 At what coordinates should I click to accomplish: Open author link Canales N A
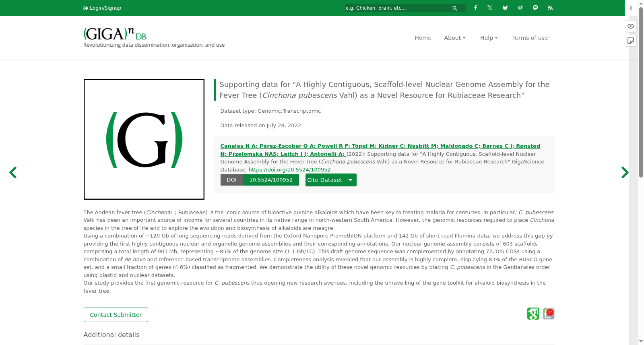tap(239, 146)
